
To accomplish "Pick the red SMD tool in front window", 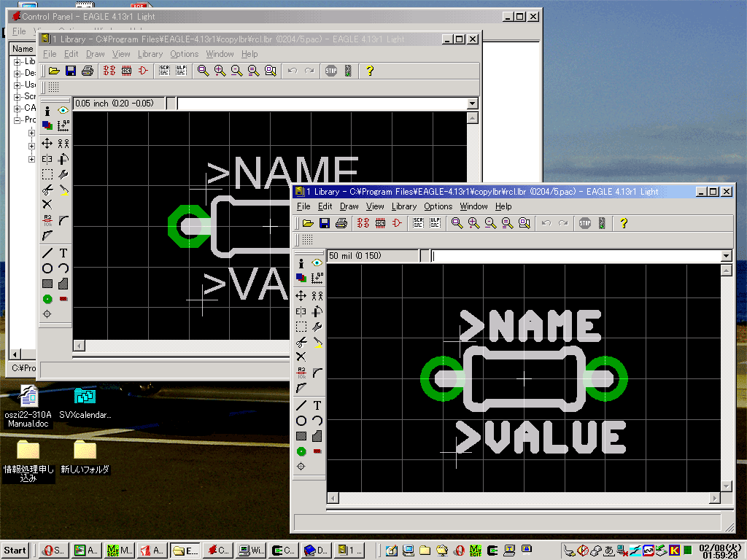I will coord(317,451).
